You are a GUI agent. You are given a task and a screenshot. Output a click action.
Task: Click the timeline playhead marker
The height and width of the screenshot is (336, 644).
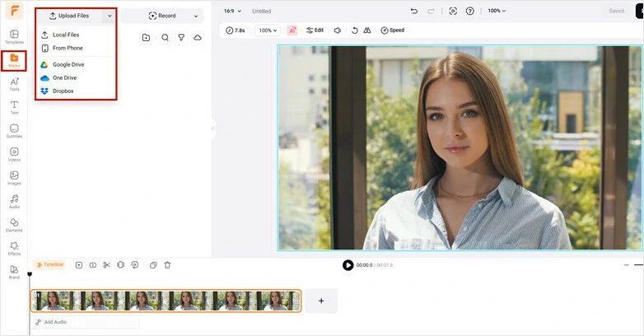point(30,274)
